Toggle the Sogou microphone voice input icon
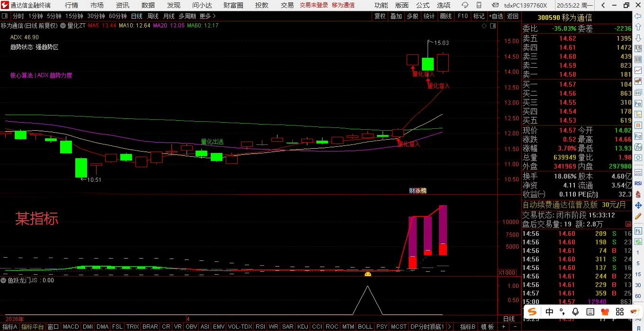Viewport: 644px width, 331px height. pyautogui.click(x=575, y=312)
